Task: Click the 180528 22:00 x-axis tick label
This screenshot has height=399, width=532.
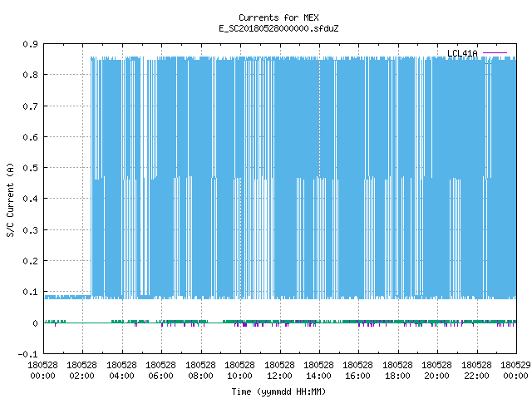Action: point(476,371)
